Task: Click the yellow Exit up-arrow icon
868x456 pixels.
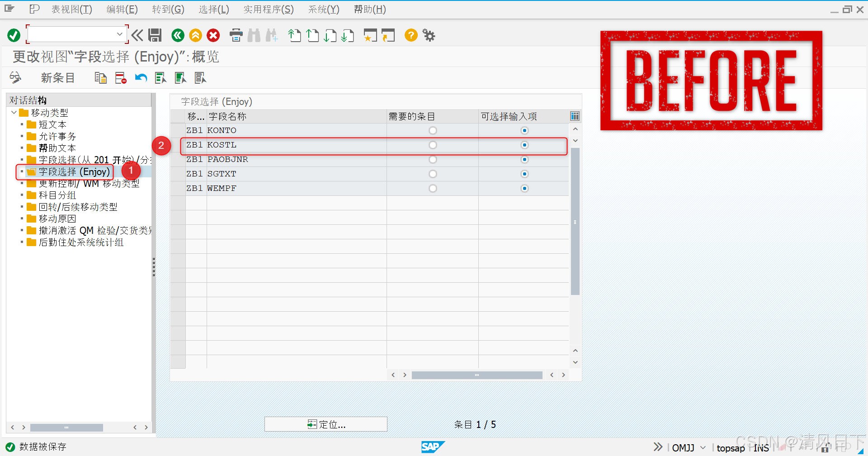Action: pos(195,35)
